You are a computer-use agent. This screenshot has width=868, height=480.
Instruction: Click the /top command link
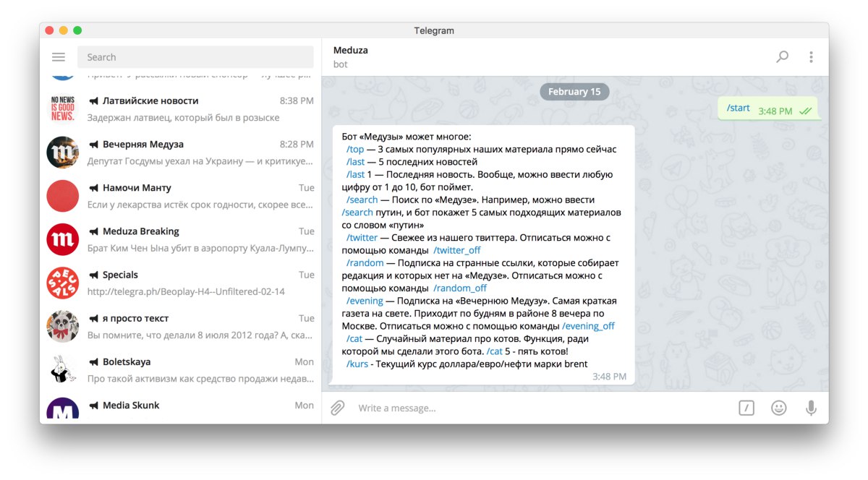355,149
